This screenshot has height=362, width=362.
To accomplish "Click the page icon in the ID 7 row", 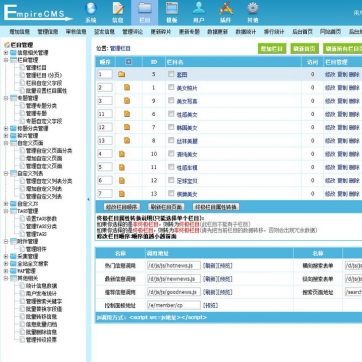I will (127, 127).
